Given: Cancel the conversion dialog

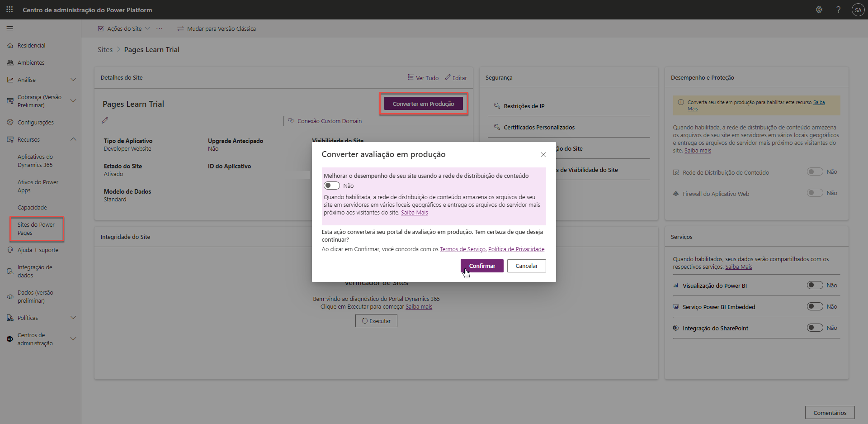Looking at the screenshot, I should 527,266.
